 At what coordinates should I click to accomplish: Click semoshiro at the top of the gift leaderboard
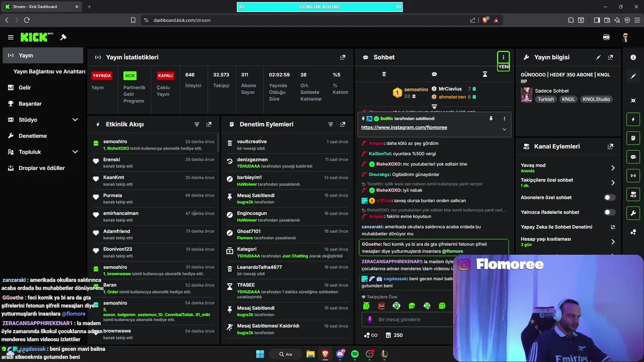coord(416,89)
